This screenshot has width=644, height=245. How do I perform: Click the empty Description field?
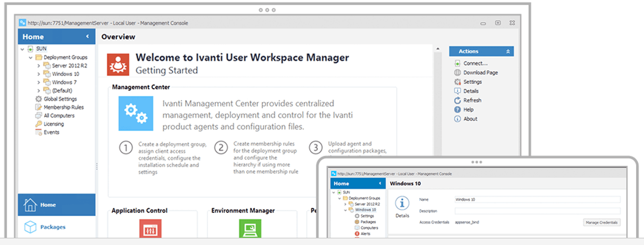pos(537,211)
